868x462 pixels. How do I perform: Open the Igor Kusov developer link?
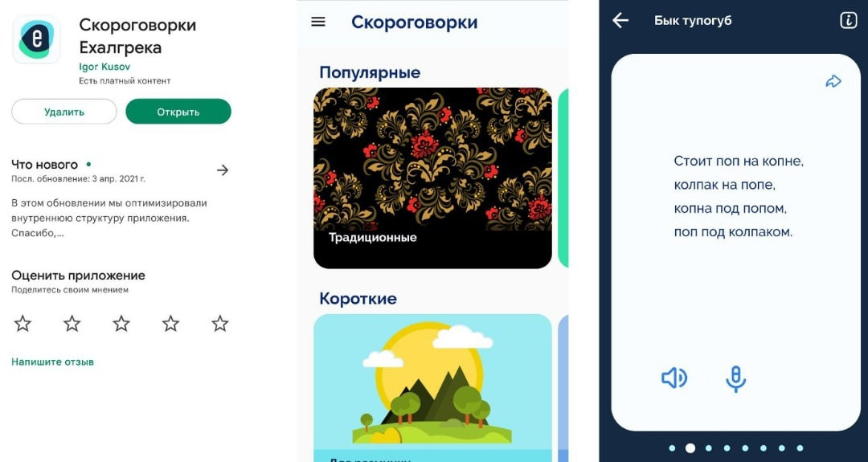pyautogui.click(x=104, y=67)
